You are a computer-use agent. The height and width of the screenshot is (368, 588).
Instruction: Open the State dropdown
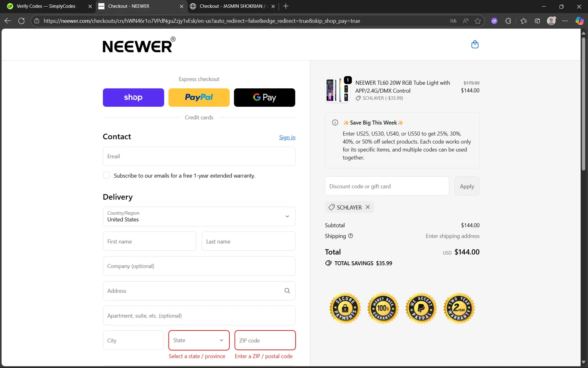coord(199,340)
